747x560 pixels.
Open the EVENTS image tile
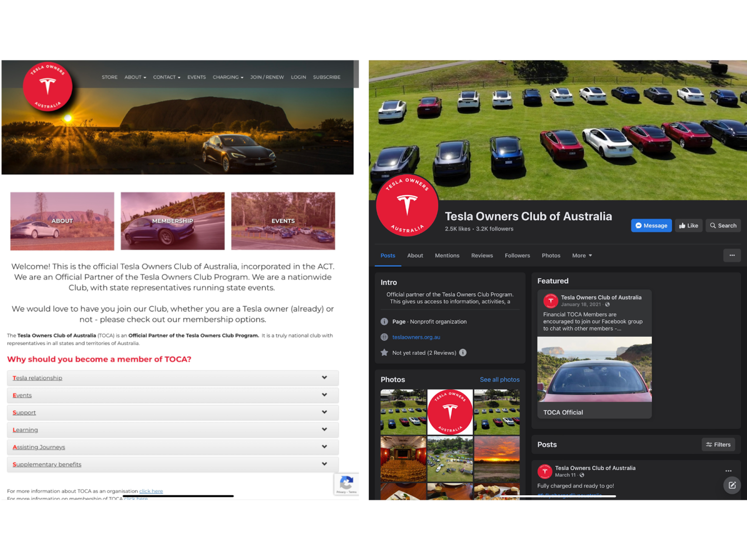pyautogui.click(x=283, y=221)
